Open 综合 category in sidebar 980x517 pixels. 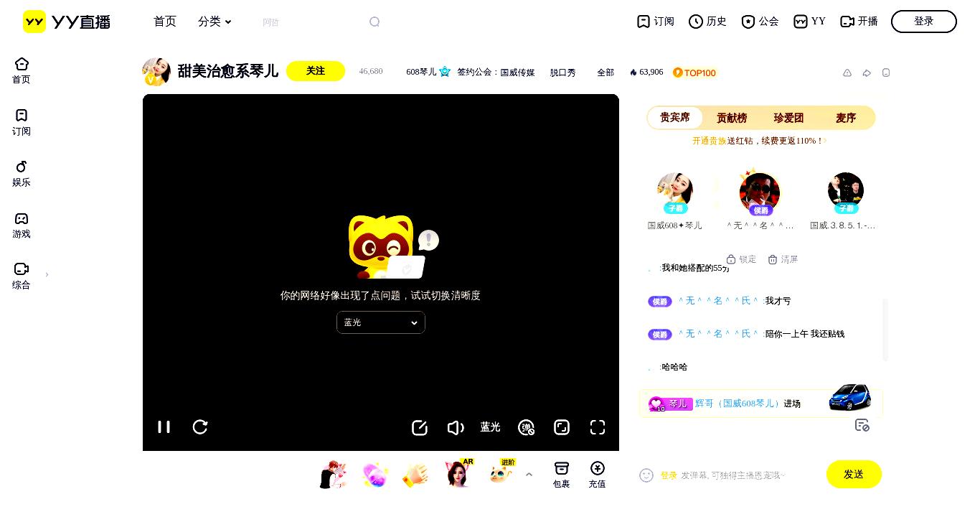(x=22, y=276)
